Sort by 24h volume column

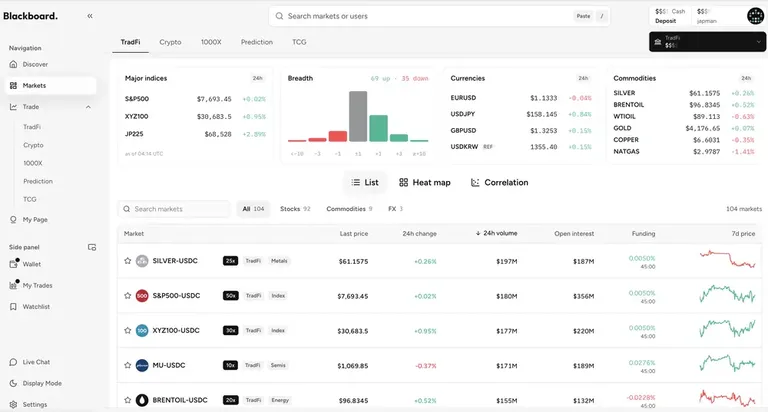(x=496, y=233)
